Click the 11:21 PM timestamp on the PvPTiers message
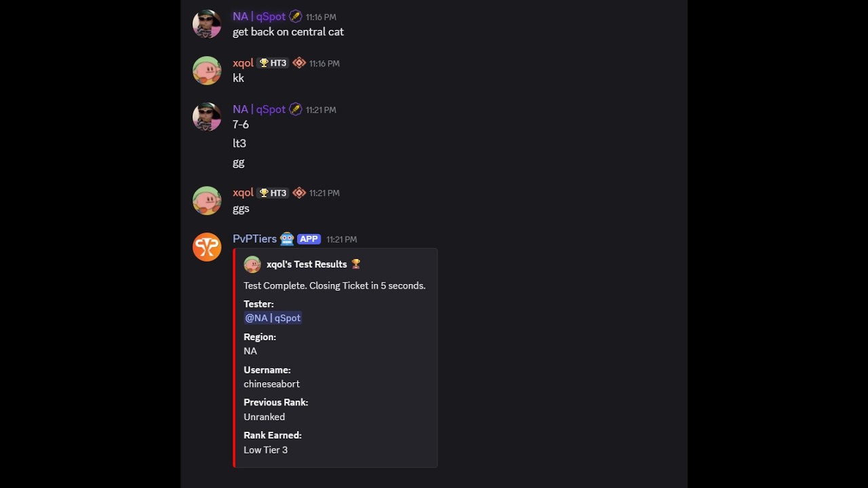Image resolution: width=868 pixels, height=488 pixels. click(341, 239)
